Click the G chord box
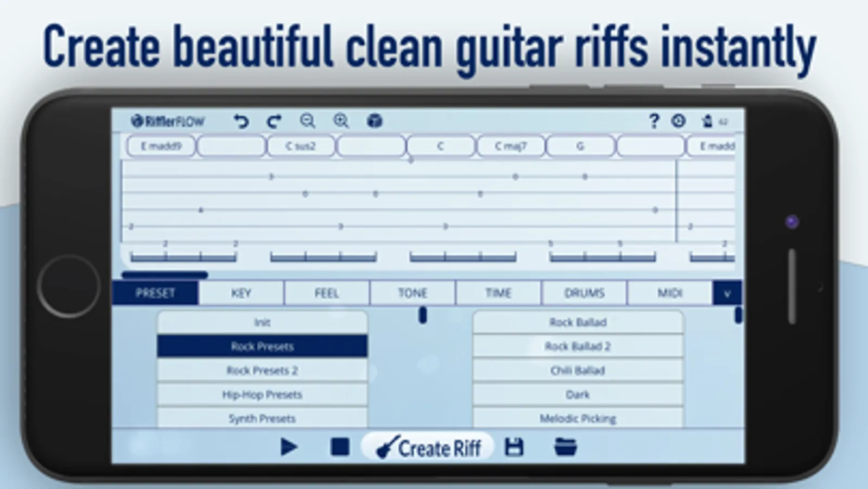This screenshot has height=489, width=868. [580, 146]
